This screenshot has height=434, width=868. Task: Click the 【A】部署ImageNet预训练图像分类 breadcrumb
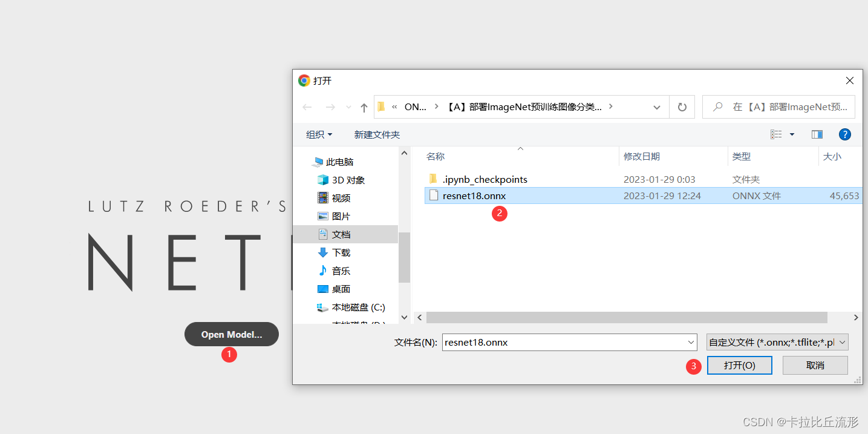pyautogui.click(x=524, y=107)
